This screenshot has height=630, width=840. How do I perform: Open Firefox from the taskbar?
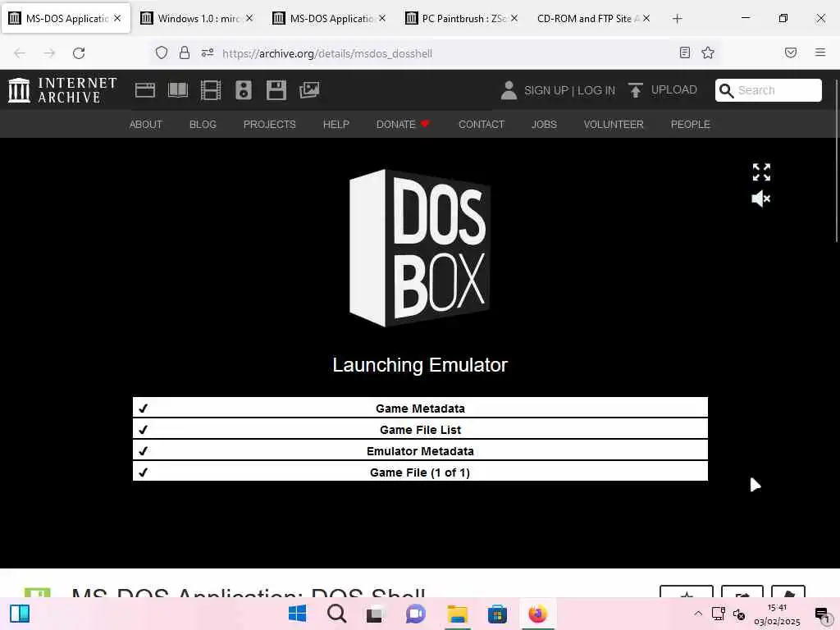tap(537, 614)
